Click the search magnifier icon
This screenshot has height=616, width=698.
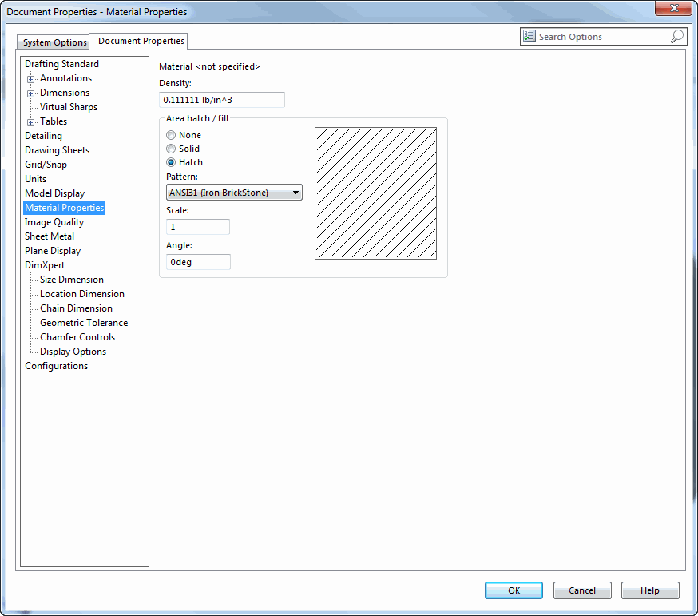(x=676, y=37)
